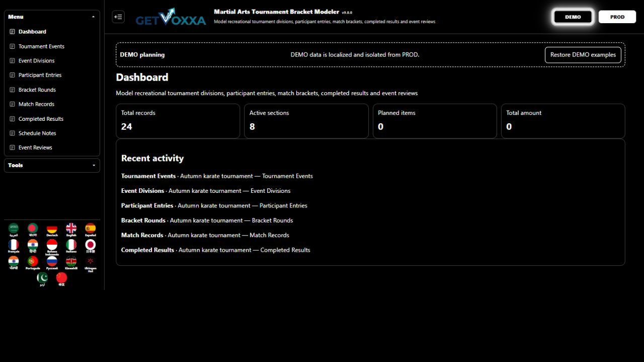Click the Total amount card

563,121
